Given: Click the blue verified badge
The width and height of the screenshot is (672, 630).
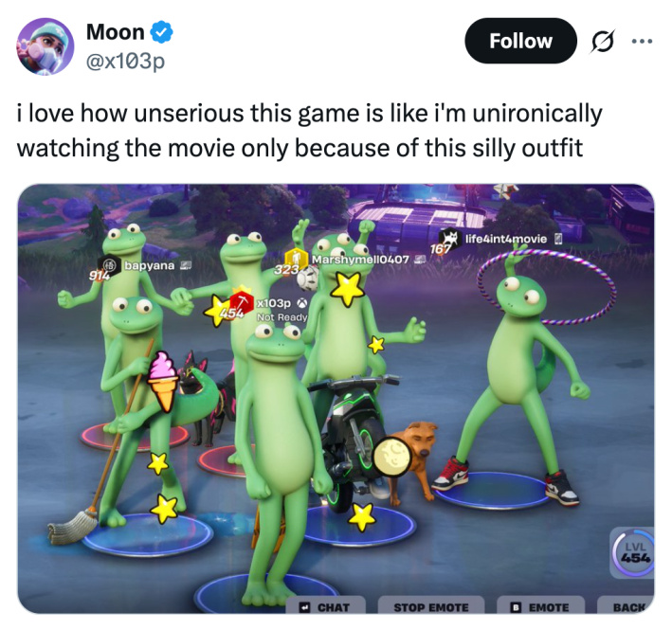Looking at the screenshot, I should tap(161, 32).
